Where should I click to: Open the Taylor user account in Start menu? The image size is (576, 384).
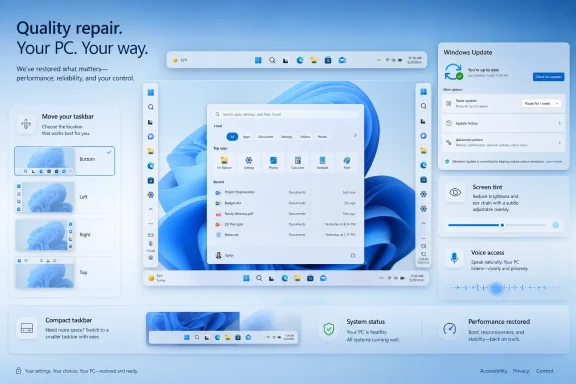click(224, 255)
